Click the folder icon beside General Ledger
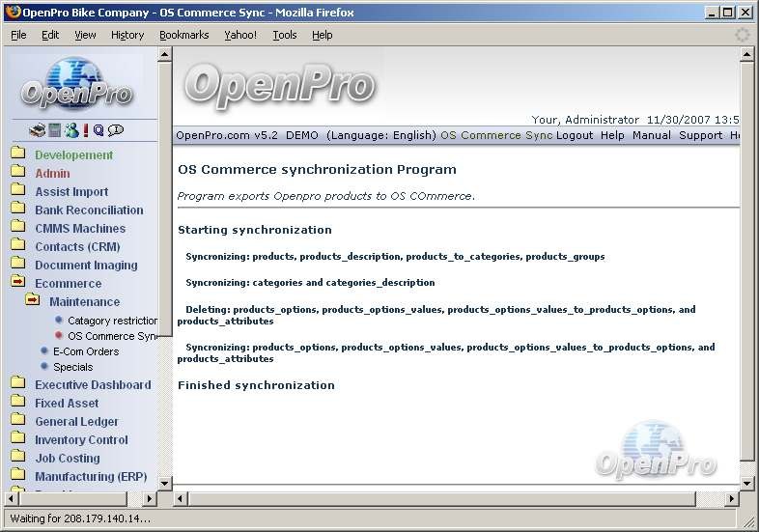 pyautogui.click(x=17, y=421)
